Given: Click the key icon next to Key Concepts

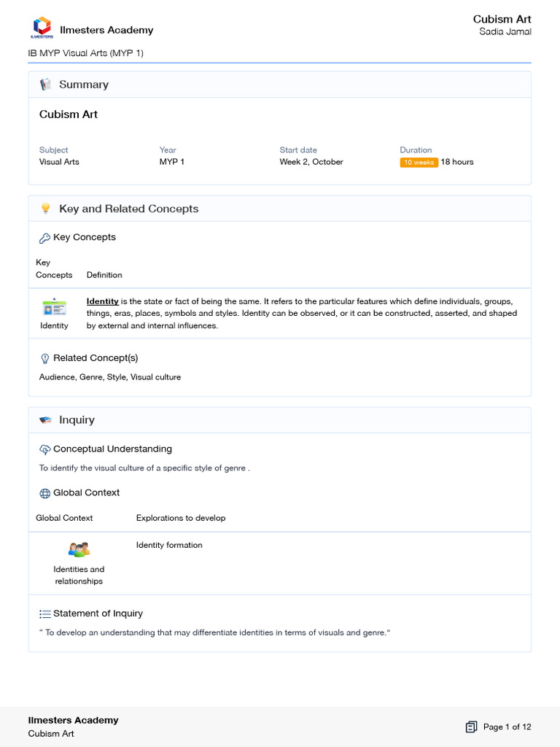Looking at the screenshot, I should point(44,238).
